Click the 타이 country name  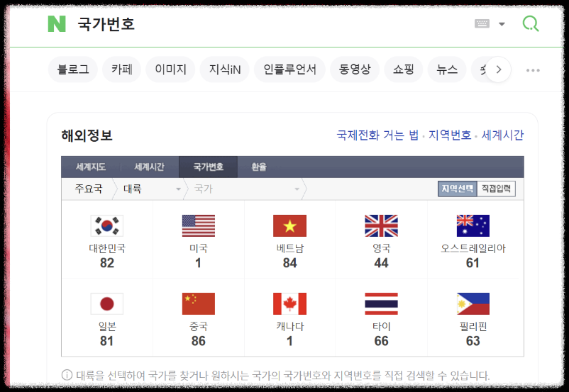382,327
